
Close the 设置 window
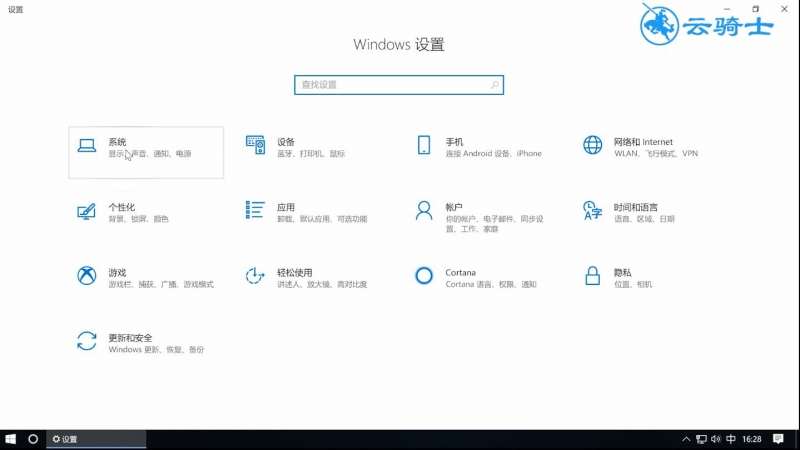tap(784, 9)
